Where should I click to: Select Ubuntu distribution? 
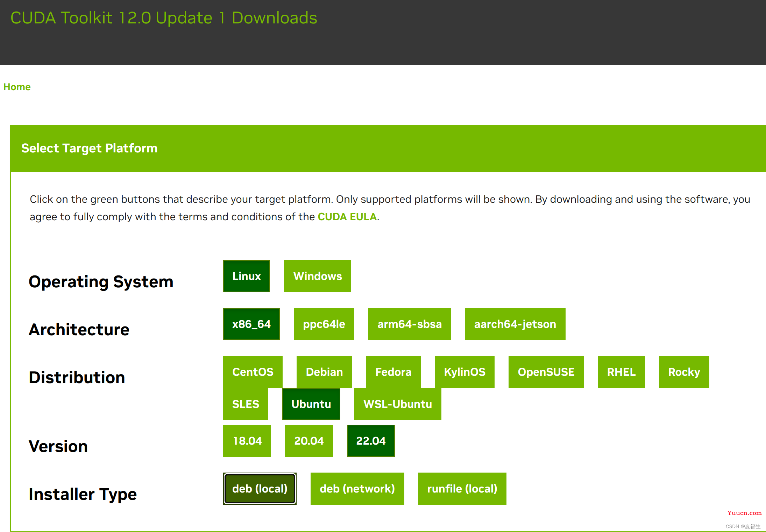(x=311, y=404)
